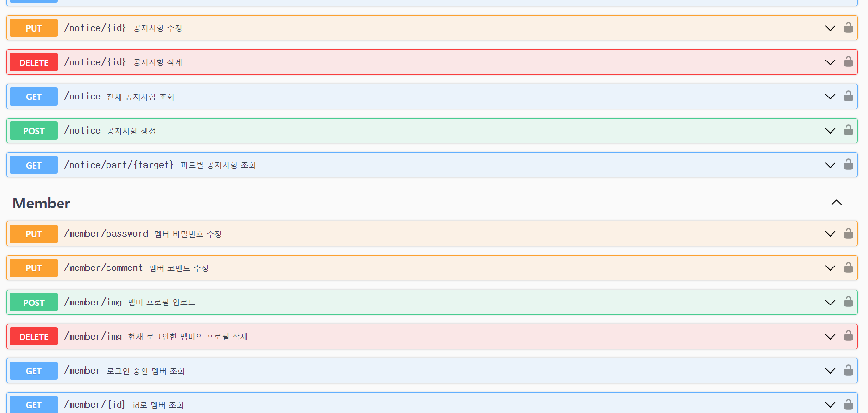Viewport: 868px width, 413px height.
Task: Click lock icon on POST /notice row
Action: point(848,130)
